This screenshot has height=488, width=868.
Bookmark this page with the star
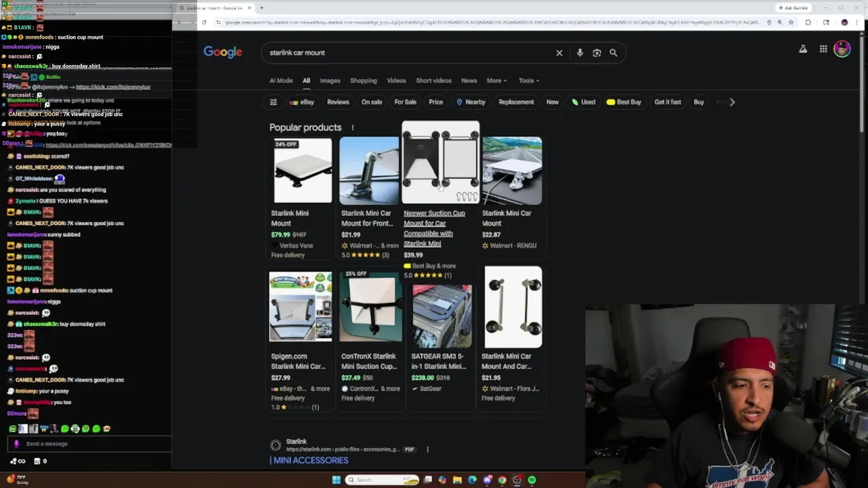(791, 22)
